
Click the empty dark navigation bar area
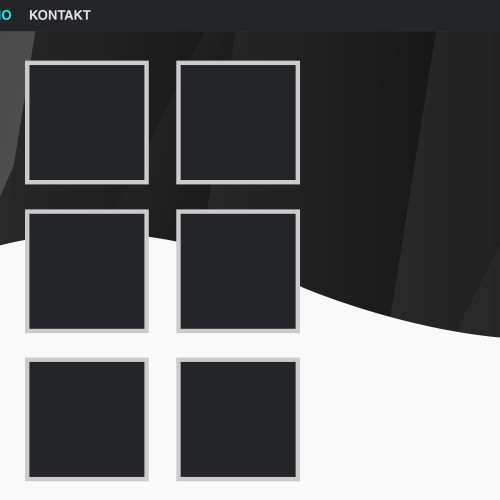[293, 15]
